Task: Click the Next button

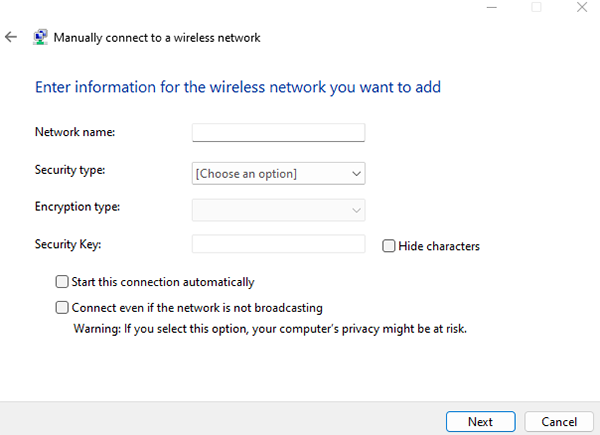Action: 480,421
